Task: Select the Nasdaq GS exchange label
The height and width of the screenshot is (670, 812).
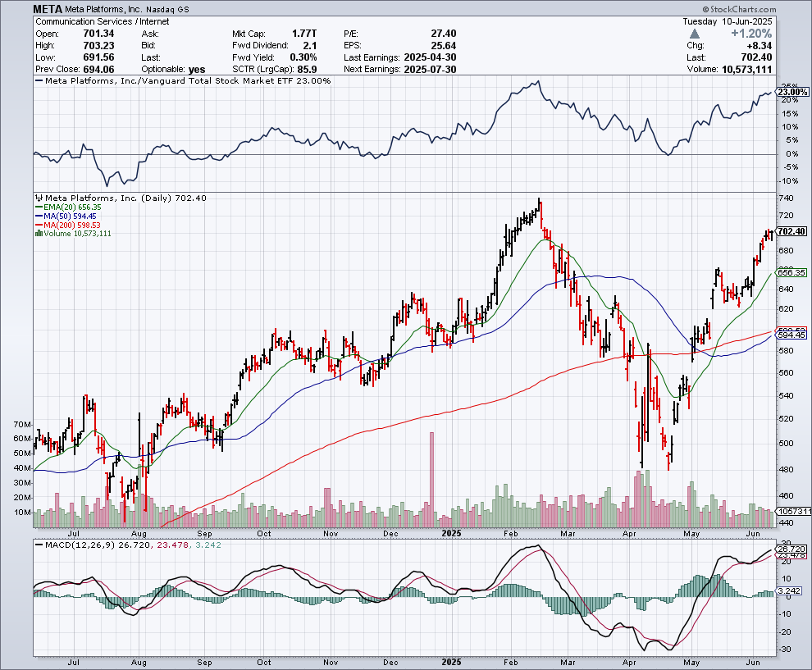Action: [168, 10]
